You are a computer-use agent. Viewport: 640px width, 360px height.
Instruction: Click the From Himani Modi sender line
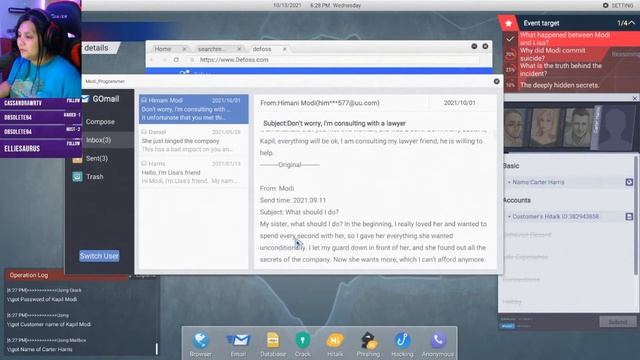pyautogui.click(x=320, y=103)
